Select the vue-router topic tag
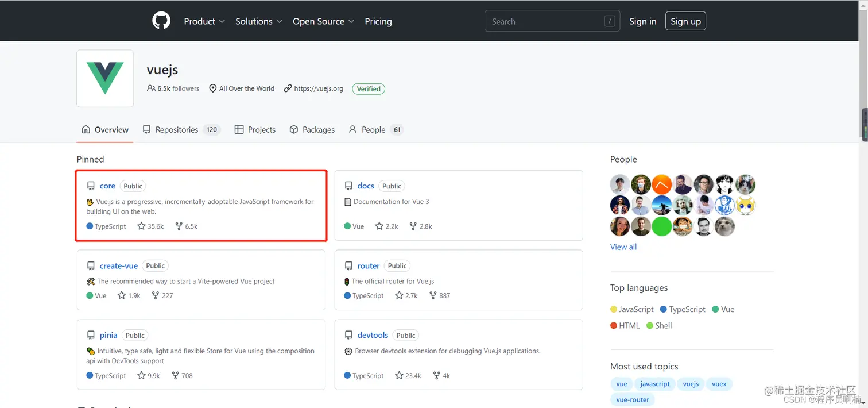The width and height of the screenshot is (868, 408). click(633, 400)
